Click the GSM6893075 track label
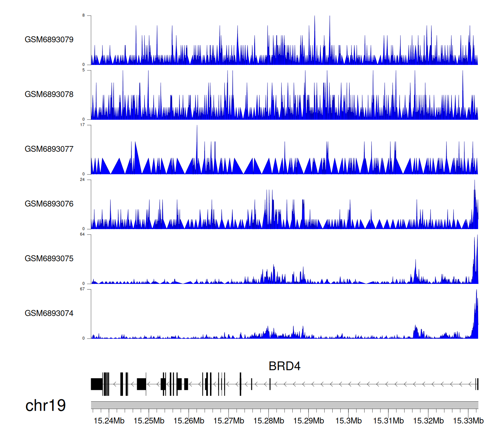Image resolution: width=504 pixels, height=444 pixels. tap(49, 259)
